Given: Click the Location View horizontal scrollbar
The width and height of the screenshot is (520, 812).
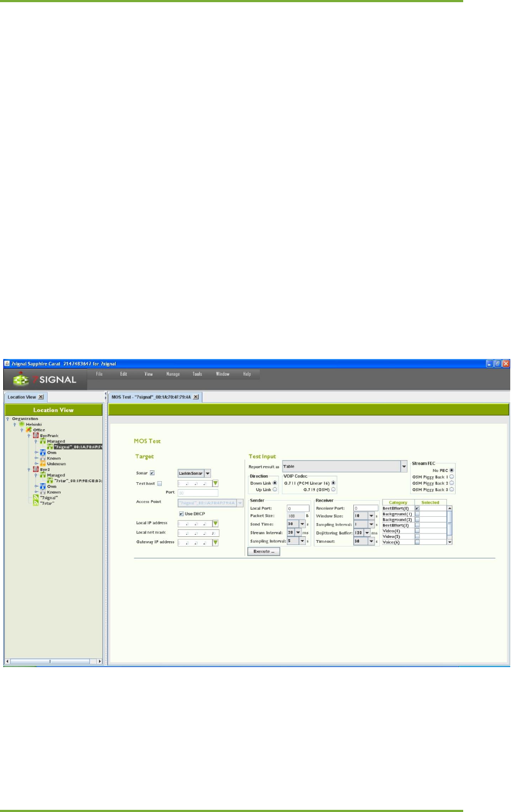Looking at the screenshot, I should [53, 661].
